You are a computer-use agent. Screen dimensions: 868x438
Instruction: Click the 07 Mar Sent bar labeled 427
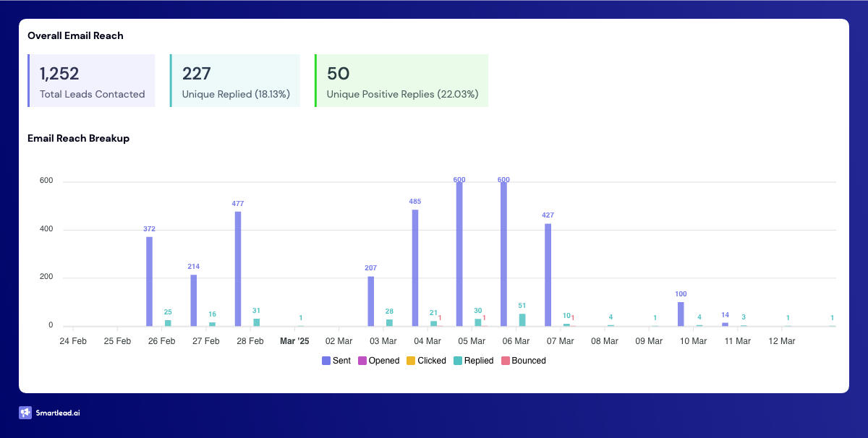point(548,275)
